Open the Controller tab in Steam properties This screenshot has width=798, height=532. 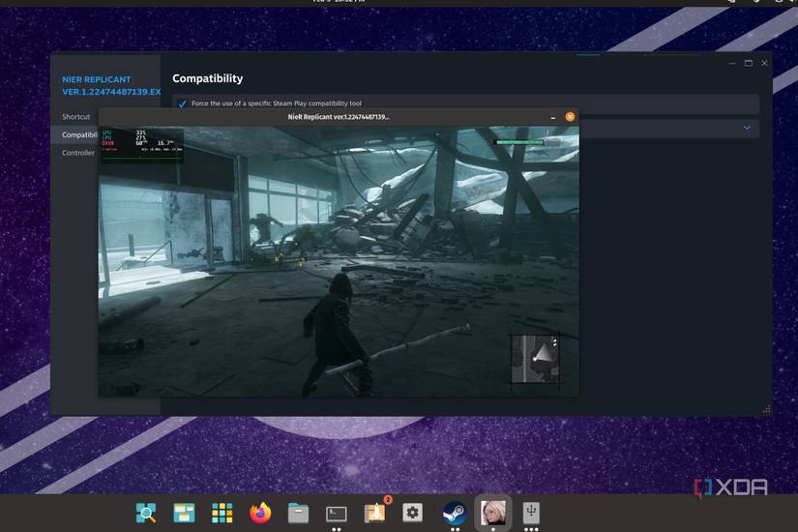click(78, 153)
